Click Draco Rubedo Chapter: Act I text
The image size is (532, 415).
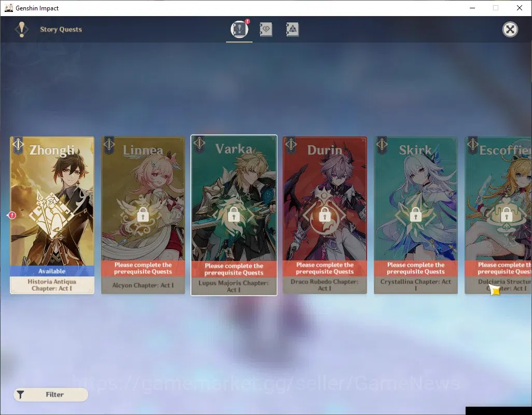(x=325, y=285)
